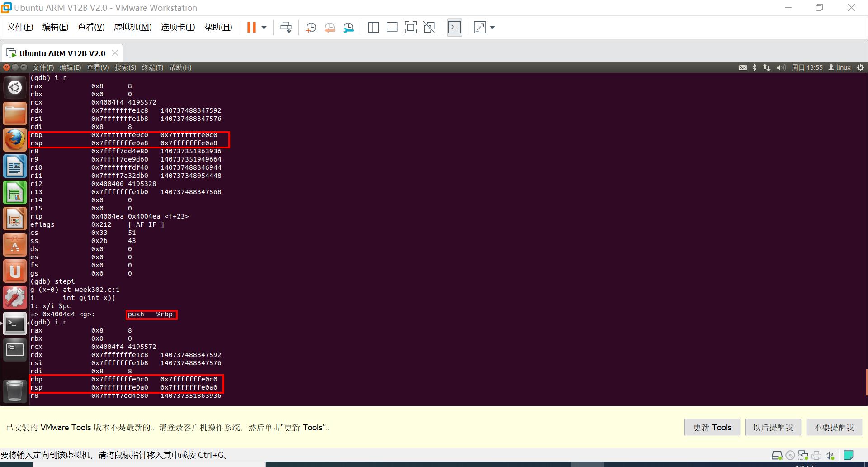Open the 选项卡(T) menu
The width and height of the screenshot is (868, 467).
point(178,27)
